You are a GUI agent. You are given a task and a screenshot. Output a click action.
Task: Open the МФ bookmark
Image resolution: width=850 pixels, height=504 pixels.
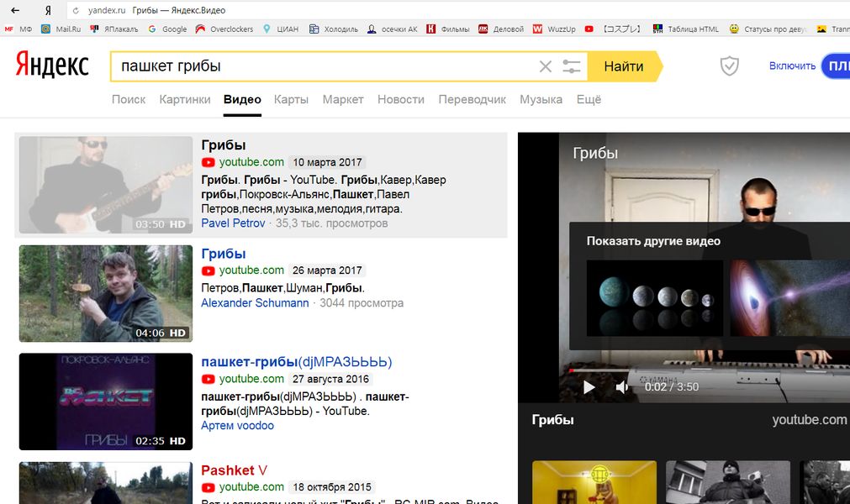[18, 29]
